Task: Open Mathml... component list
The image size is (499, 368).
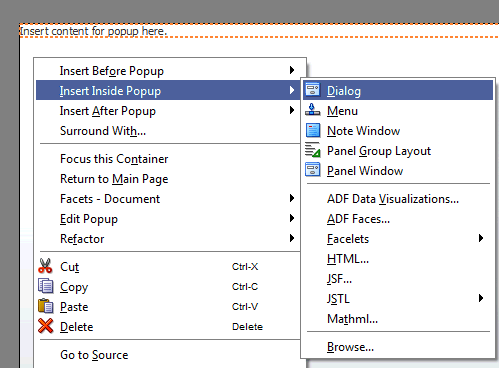Action: [x=398, y=319]
